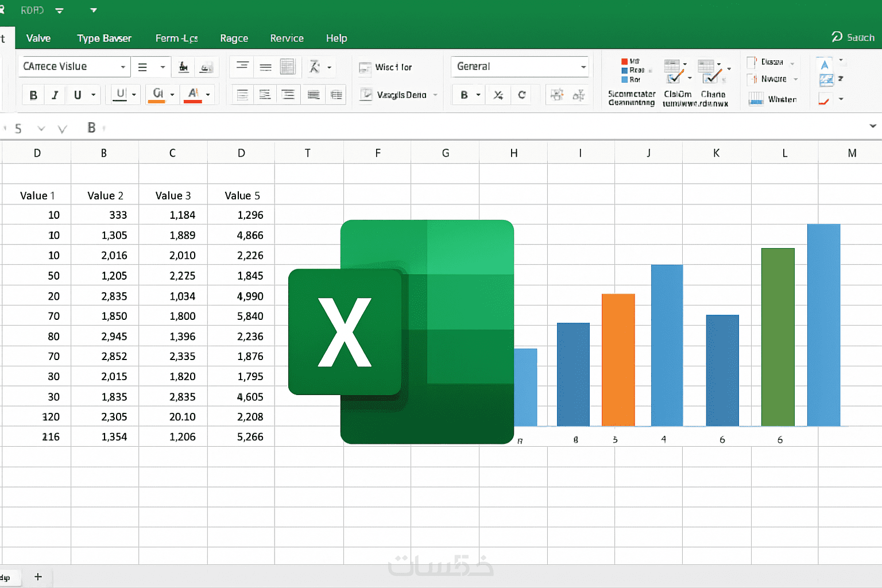The image size is (882, 588).
Task: Click the B button under the General box
Action: (x=464, y=95)
